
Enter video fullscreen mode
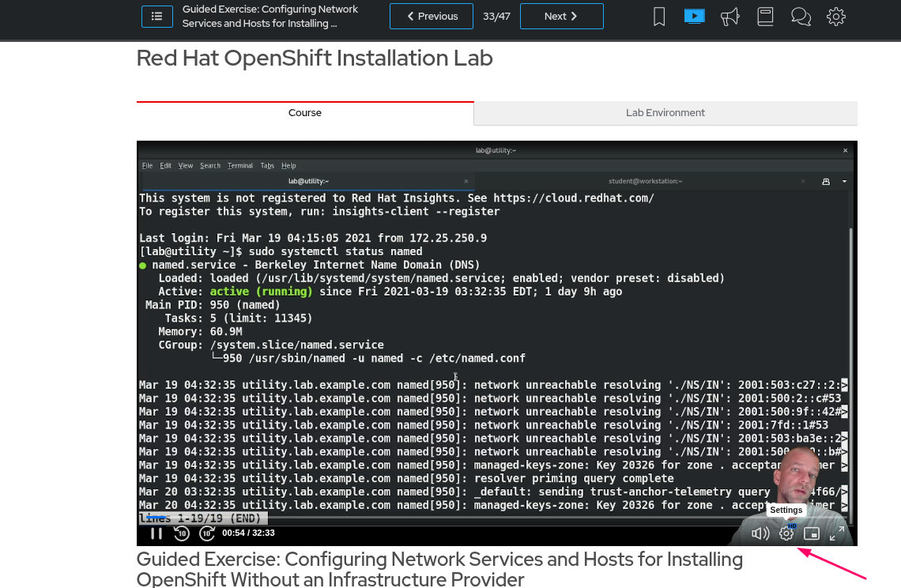click(x=837, y=533)
